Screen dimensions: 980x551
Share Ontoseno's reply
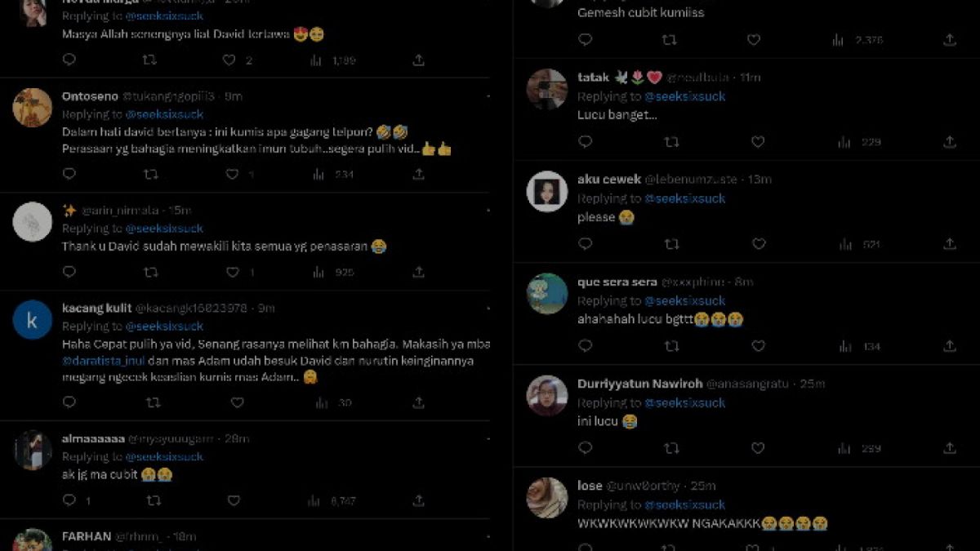(x=418, y=174)
